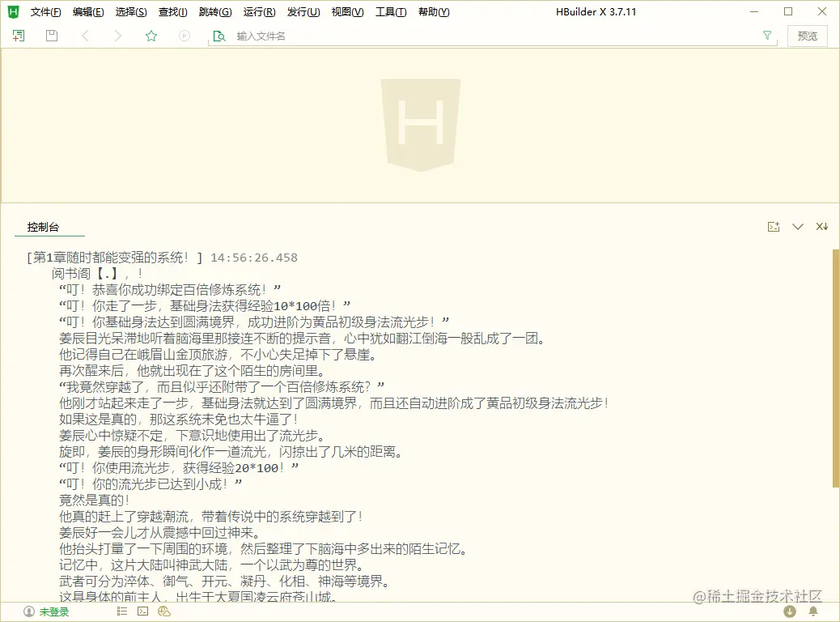Open the notifications bell icon
The width and height of the screenshot is (840, 622).
tap(813, 611)
